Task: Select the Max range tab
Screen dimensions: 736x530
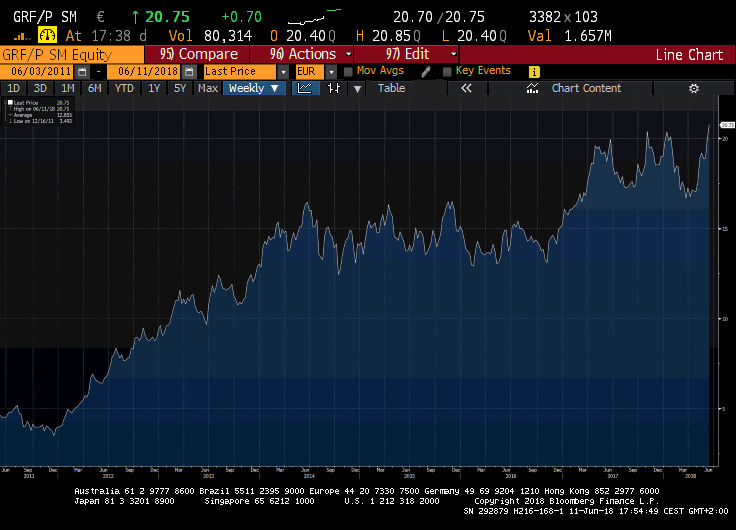Action: tap(207, 88)
